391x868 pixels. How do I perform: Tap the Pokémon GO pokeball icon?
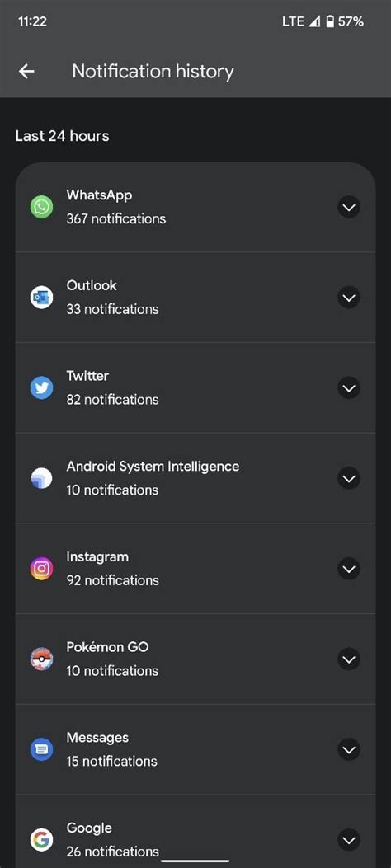(41, 659)
